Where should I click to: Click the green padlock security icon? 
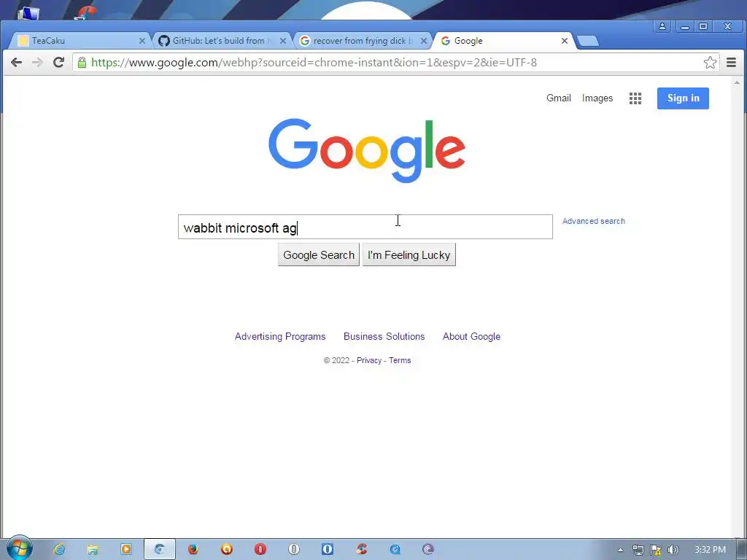click(x=82, y=63)
